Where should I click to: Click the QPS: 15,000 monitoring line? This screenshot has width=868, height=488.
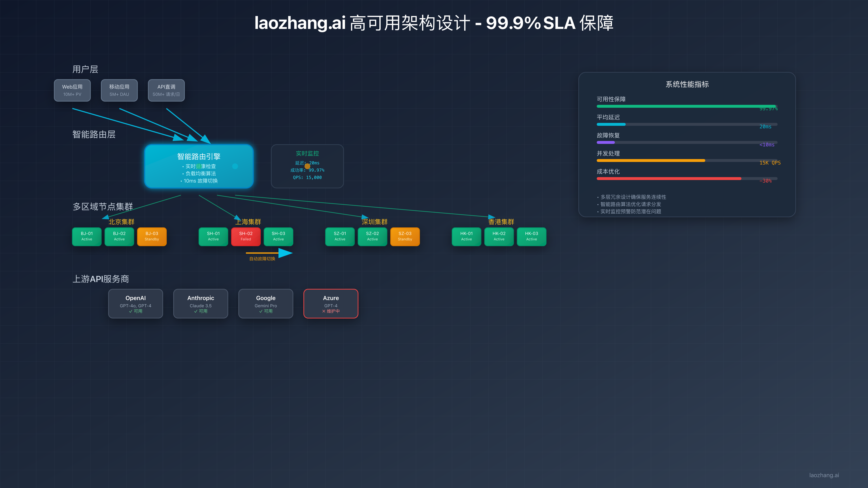307,177
